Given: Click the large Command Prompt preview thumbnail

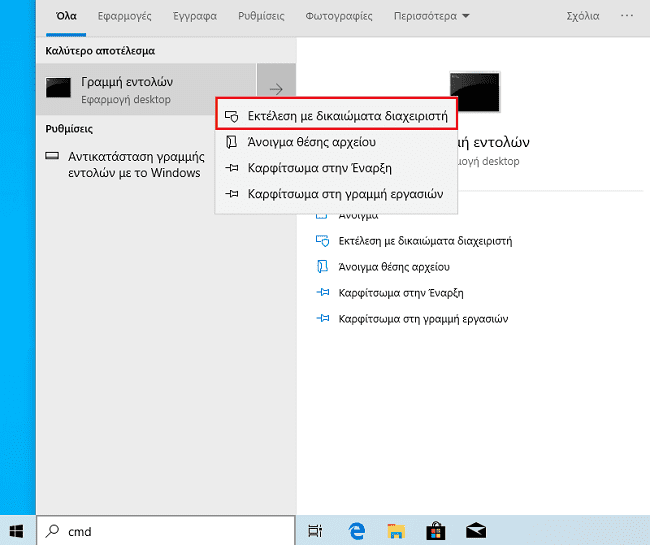Looking at the screenshot, I should pos(475,92).
